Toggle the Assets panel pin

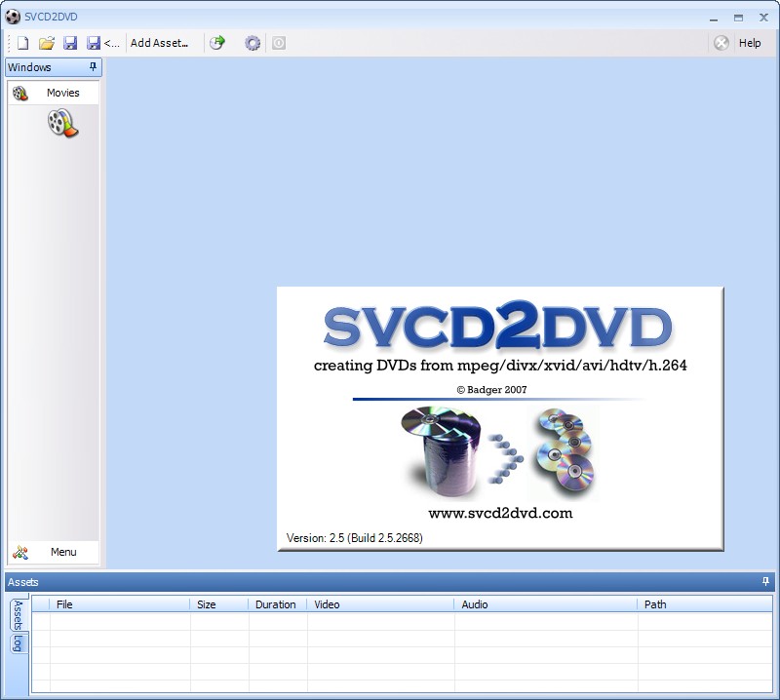765,582
